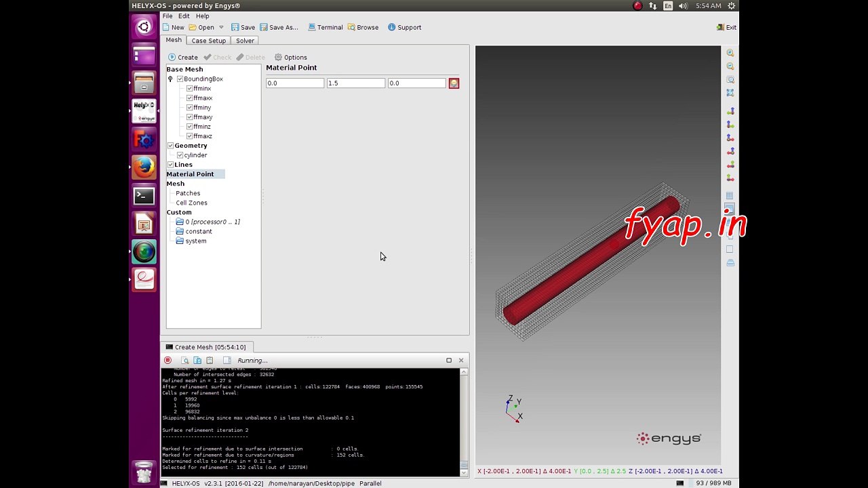Toggle the log side panel icon

tap(227, 361)
